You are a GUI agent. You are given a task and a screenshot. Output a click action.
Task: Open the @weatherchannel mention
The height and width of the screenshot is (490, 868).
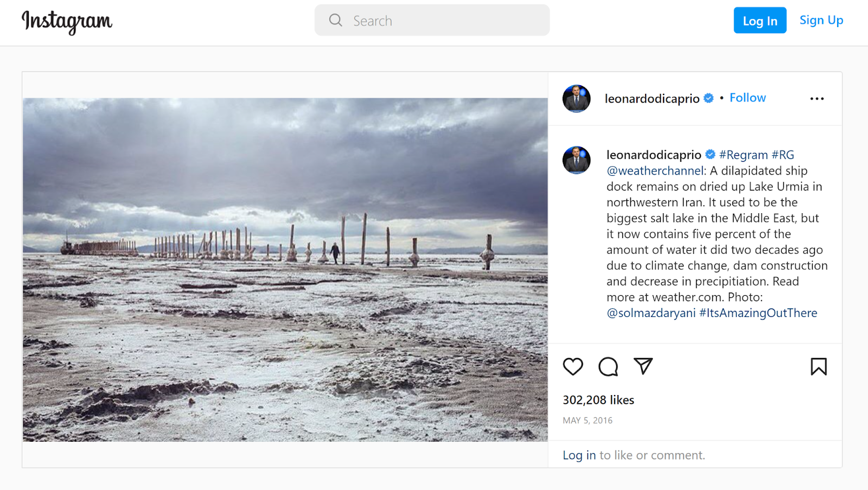coord(655,171)
